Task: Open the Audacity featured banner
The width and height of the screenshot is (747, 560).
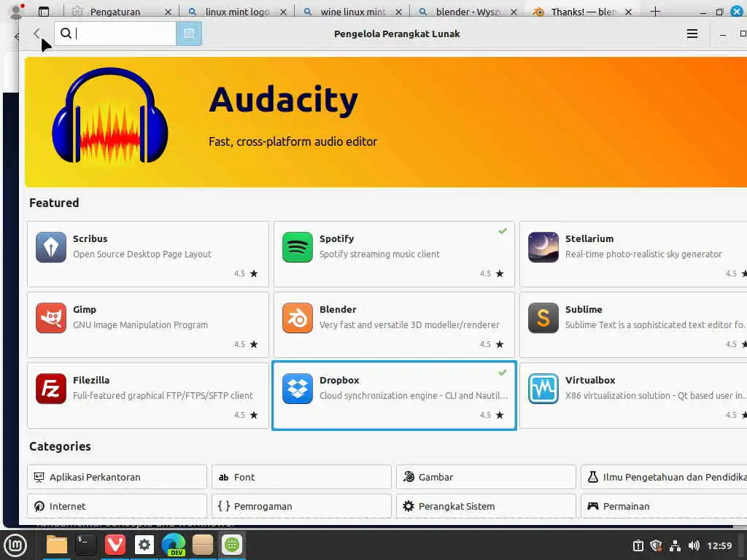Action: click(x=386, y=122)
